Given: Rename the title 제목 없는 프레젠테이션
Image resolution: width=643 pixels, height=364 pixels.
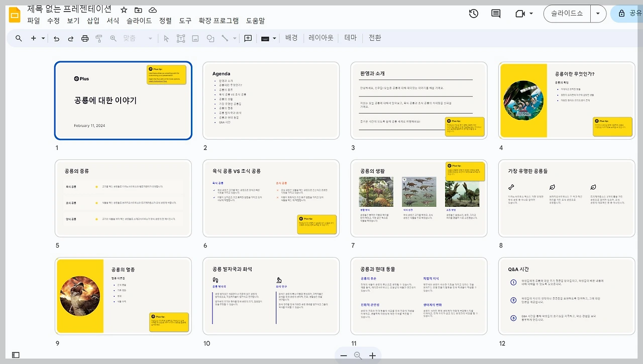Looking at the screenshot, I should coord(69,9).
